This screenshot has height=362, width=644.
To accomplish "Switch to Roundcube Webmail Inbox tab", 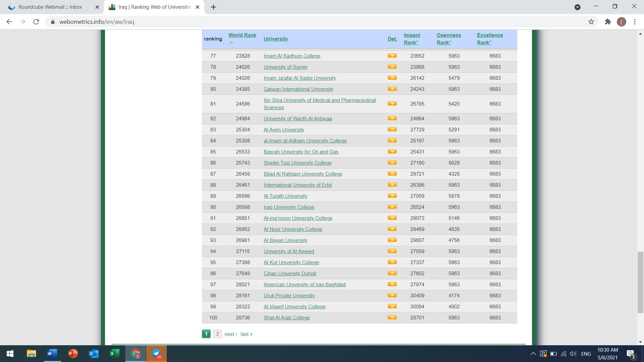I will (50, 7).
